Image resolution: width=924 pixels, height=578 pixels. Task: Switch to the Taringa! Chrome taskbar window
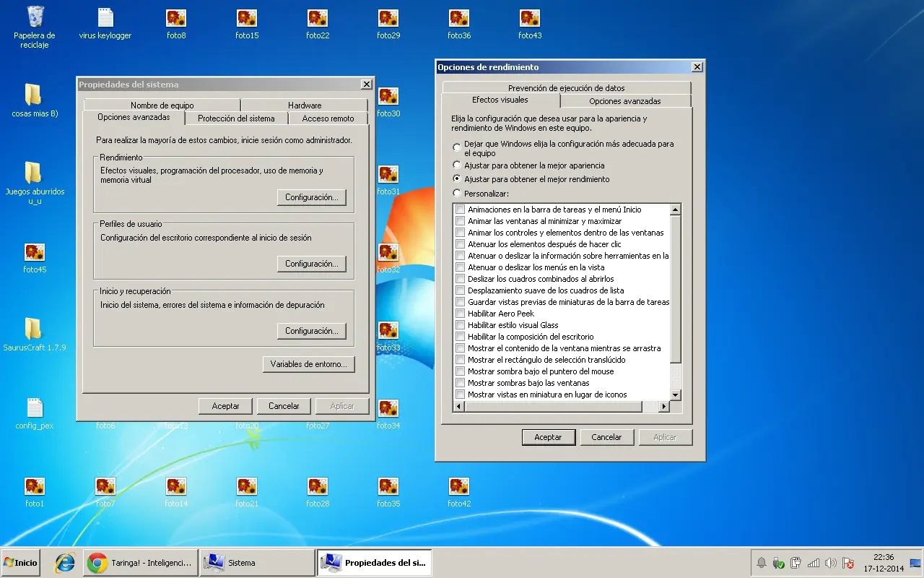(x=141, y=563)
